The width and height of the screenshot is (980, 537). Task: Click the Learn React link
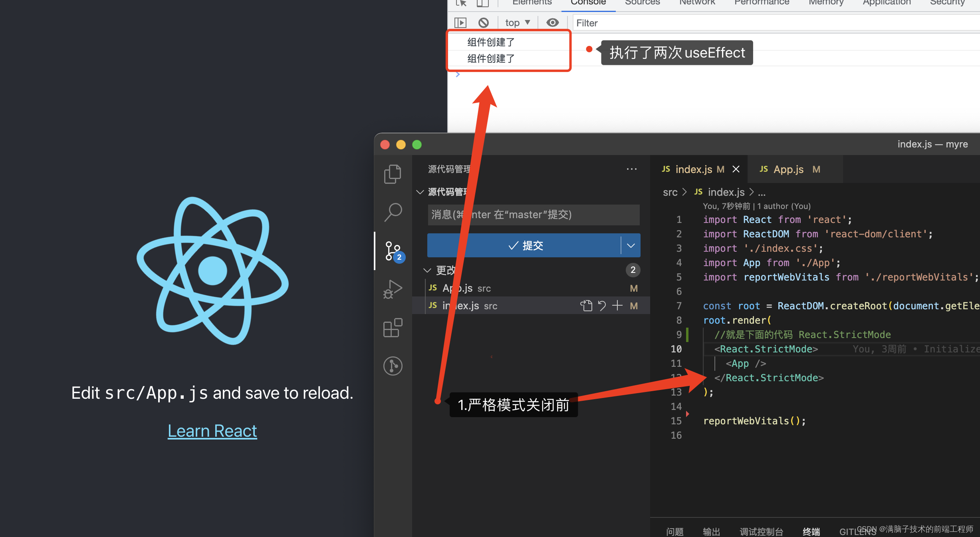pos(212,430)
